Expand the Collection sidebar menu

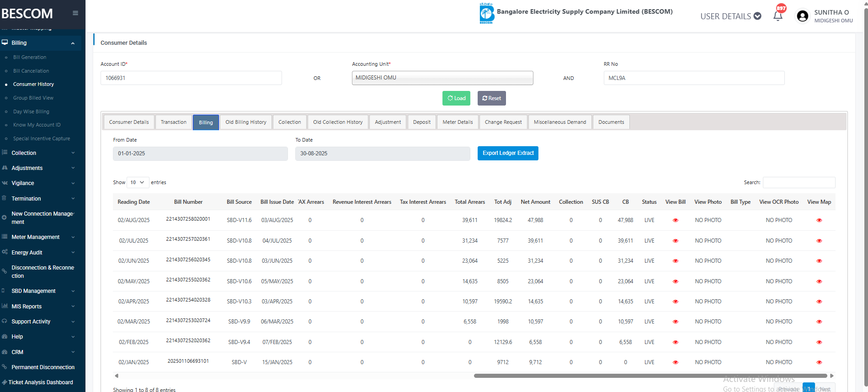(x=41, y=153)
